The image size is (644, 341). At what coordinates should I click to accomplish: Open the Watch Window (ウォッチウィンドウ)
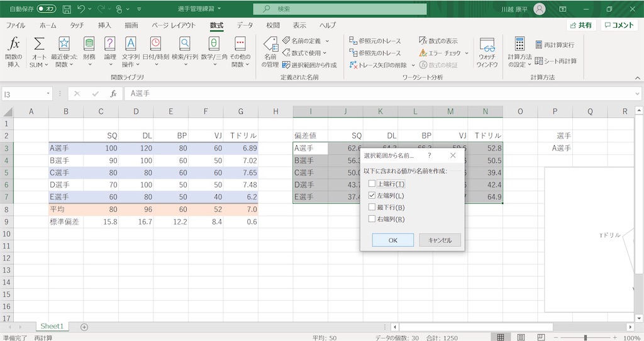coord(487,52)
